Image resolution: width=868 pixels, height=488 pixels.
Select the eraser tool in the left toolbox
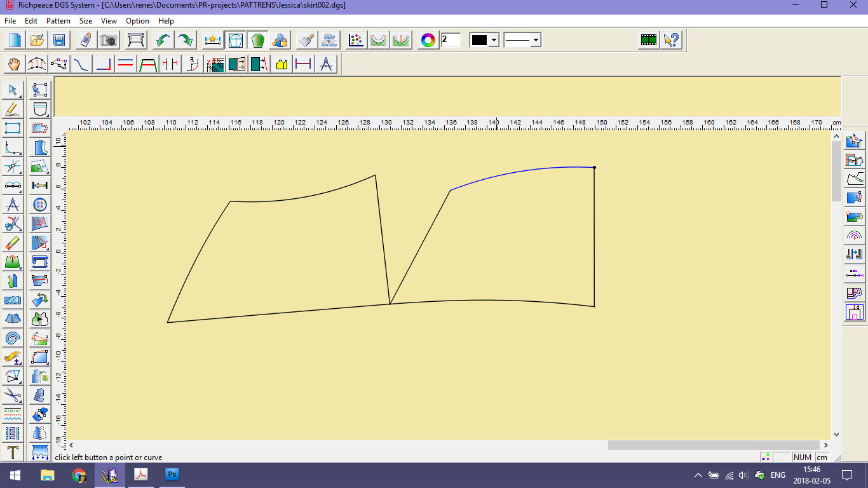tap(13, 242)
